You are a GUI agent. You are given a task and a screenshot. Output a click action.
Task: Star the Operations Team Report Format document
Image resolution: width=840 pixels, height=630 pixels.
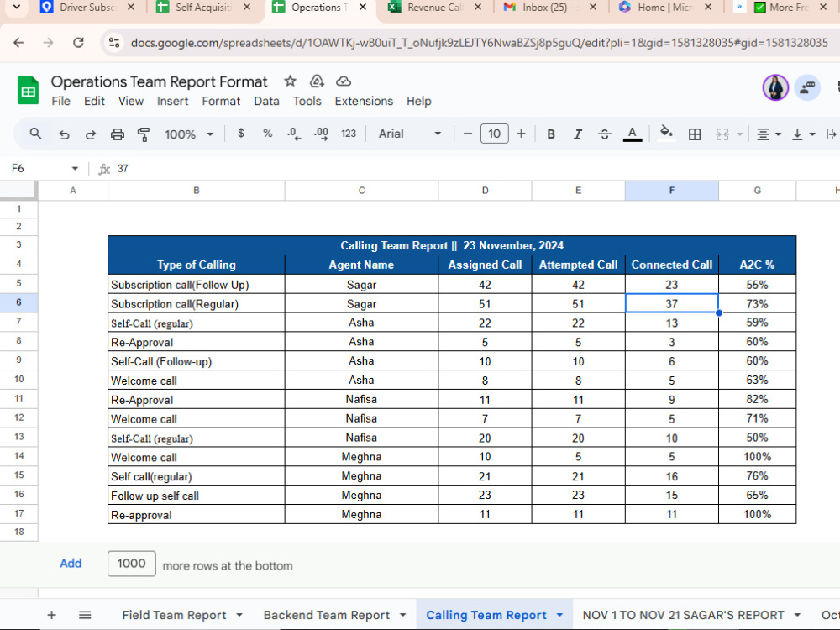(x=290, y=81)
